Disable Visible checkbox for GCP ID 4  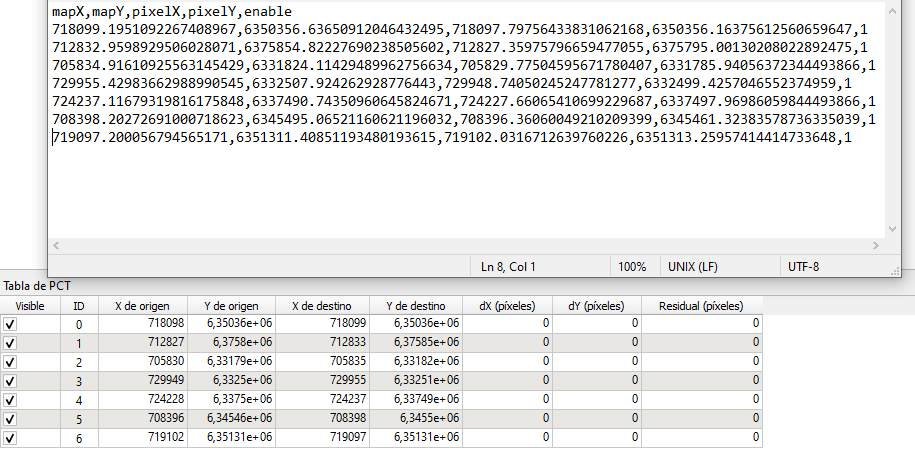point(10,400)
